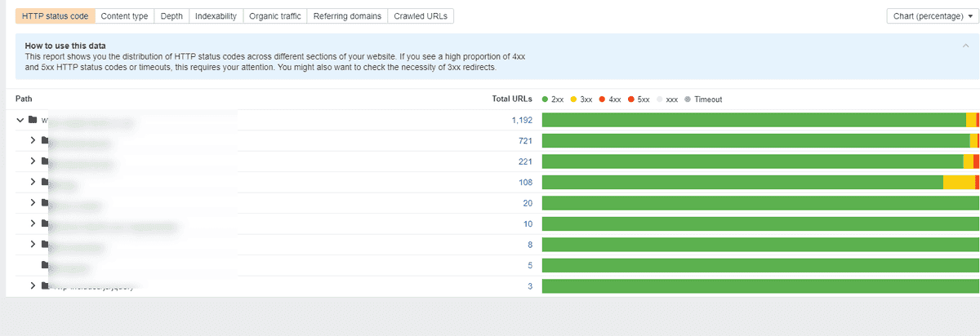Select the Referring domains tab
The image size is (980, 336).
click(347, 16)
